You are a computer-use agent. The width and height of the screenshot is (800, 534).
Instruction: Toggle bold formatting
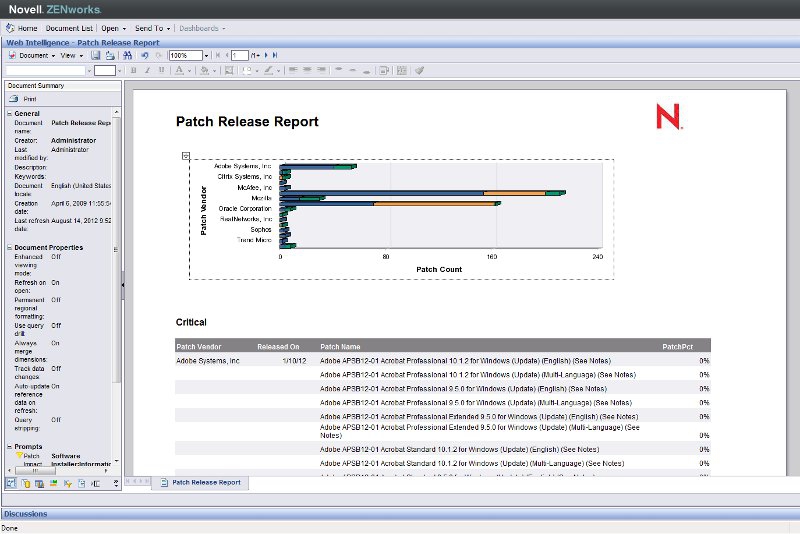(134, 70)
